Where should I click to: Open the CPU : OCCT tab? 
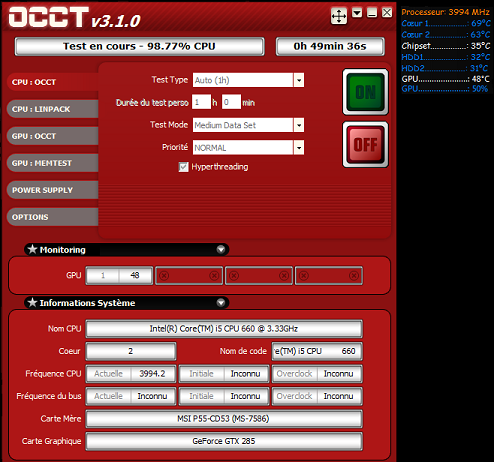[53, 82]
